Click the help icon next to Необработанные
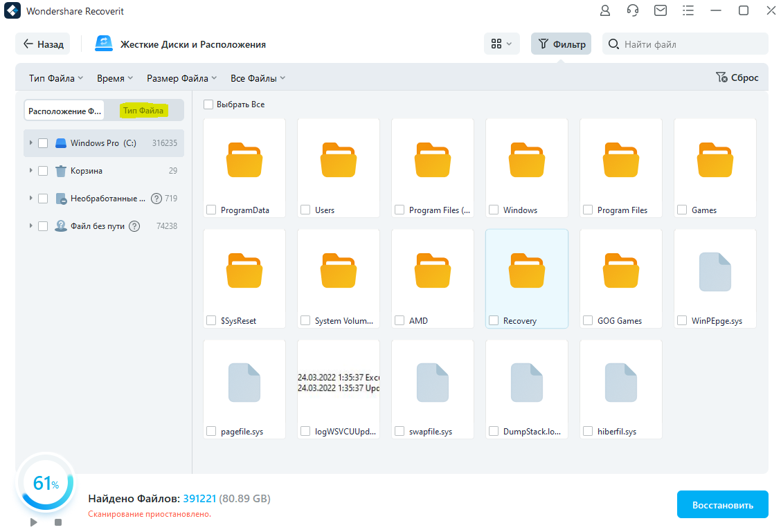Viewport: 781px width, 532px height. [156, 199]
